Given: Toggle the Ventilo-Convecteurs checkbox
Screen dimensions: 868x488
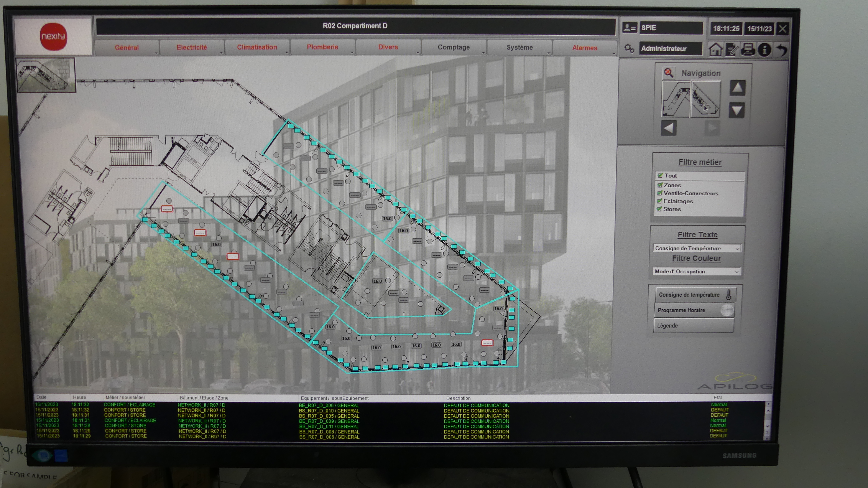Looking at the screenshot, I should (x=660, y=193).
